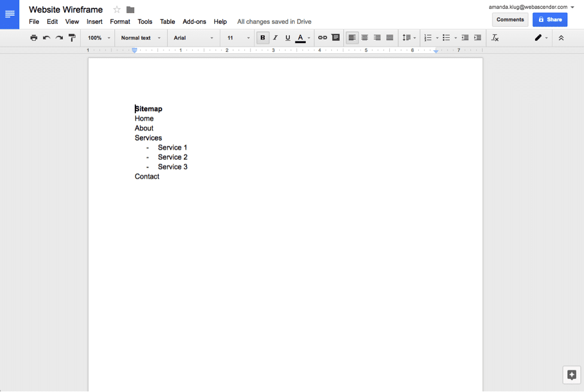Click the blue Share button
The width and height of the screenshot is (584, 392).
tap(549, 19)
